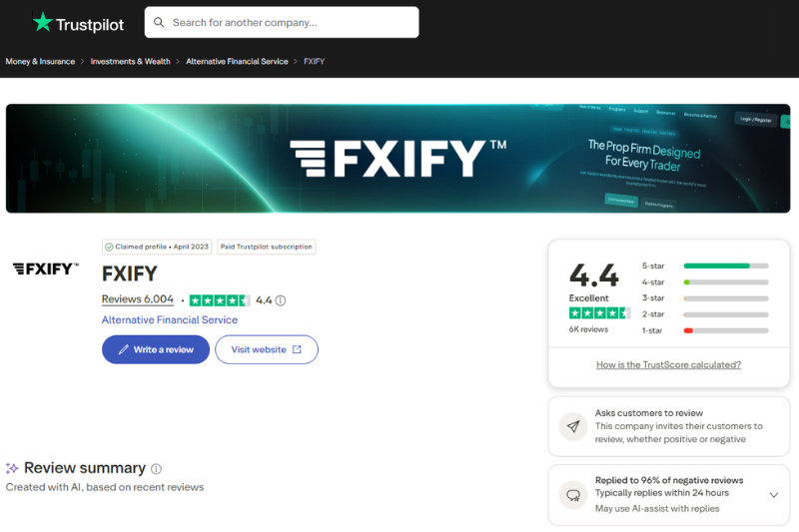This screenshot has height=532, width=799.
Task: Click the Excellent rating label
Action: pos(588,297)
